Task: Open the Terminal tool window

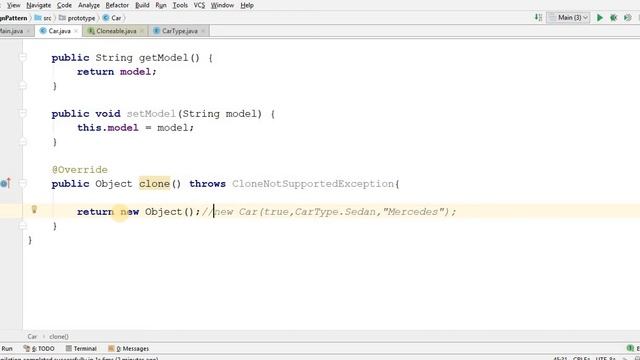Action: [x=81, y=349]
